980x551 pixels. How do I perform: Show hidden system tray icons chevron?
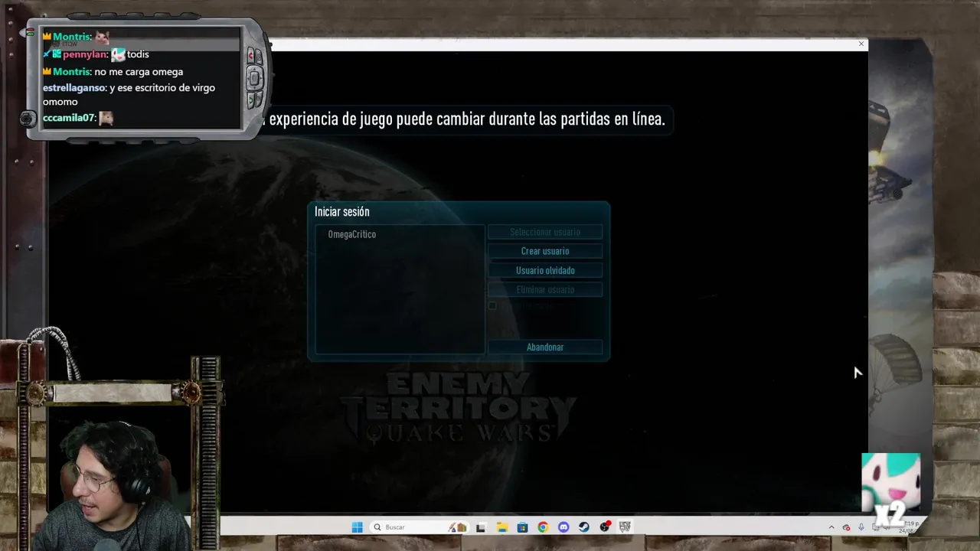831,527
